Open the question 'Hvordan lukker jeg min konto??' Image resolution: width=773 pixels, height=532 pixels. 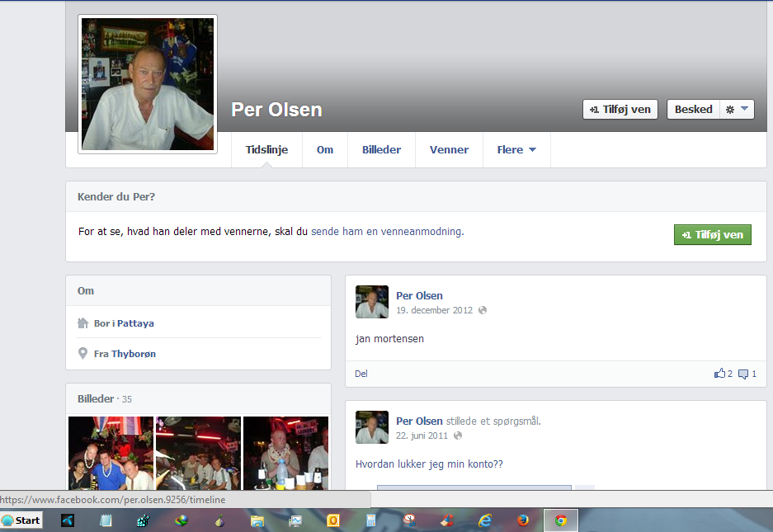pos(429,464)
